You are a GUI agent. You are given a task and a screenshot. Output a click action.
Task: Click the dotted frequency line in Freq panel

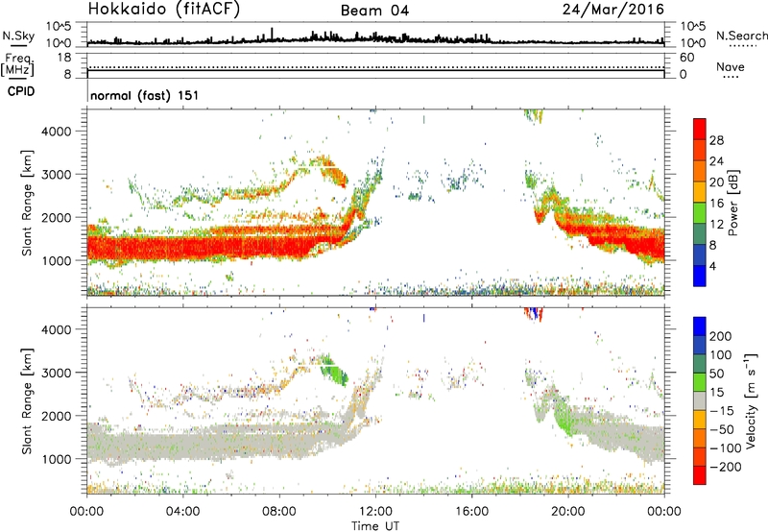tap(375, 67)
